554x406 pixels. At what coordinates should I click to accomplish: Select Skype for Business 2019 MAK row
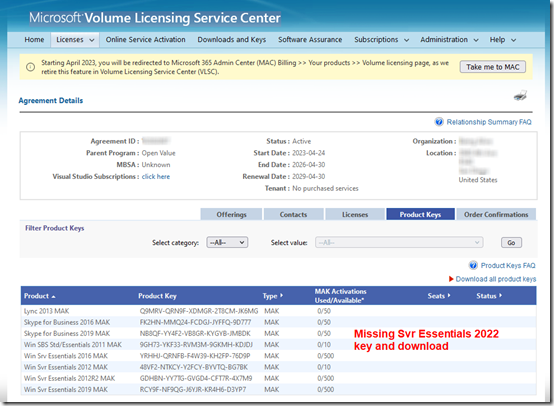coord(278,334)
